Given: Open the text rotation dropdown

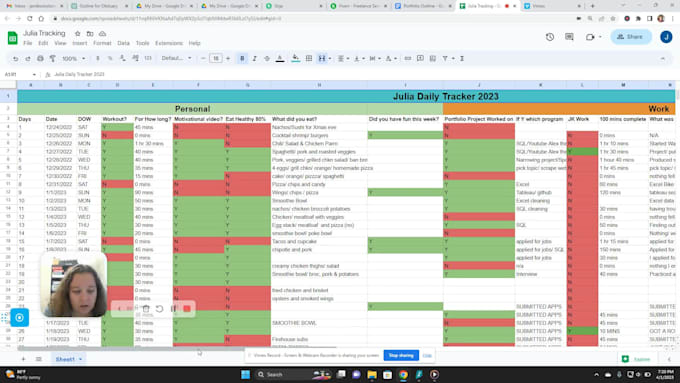Looking at the screenshot, I should [x=391, y=59].
